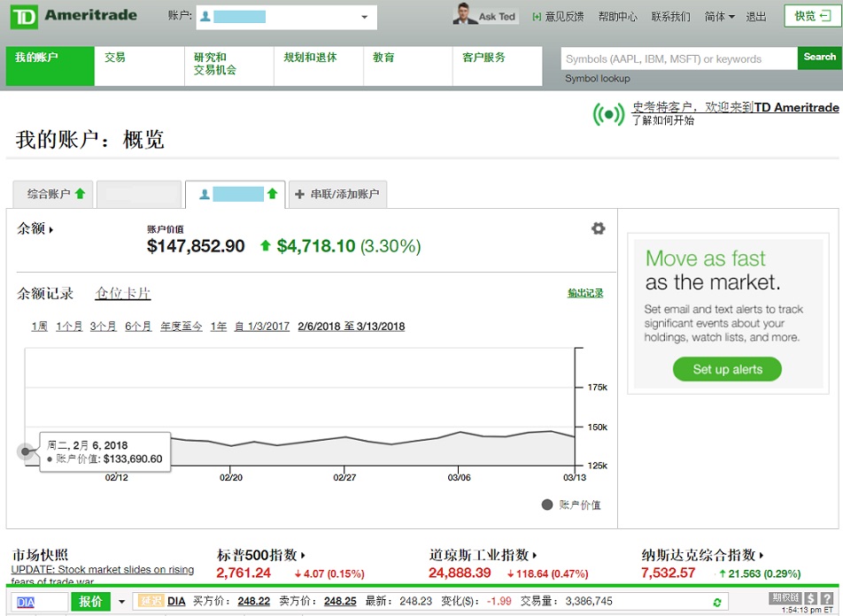
Task: Select the 综合账户 tab
Action: (55, 194)
